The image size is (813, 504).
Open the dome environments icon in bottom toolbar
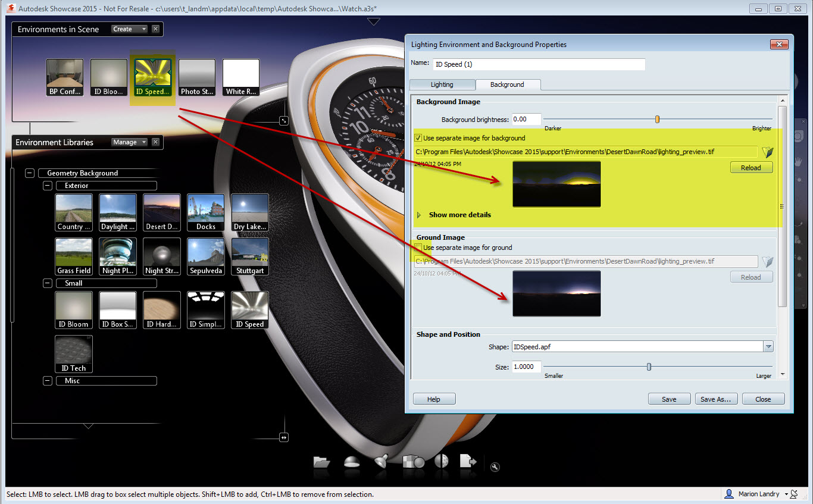click(352, 462)
